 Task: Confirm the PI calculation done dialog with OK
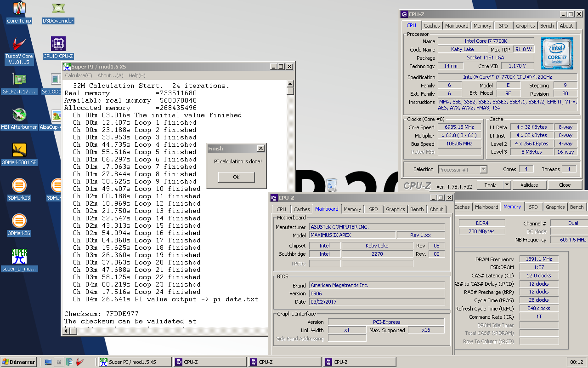tap(236, 177)
